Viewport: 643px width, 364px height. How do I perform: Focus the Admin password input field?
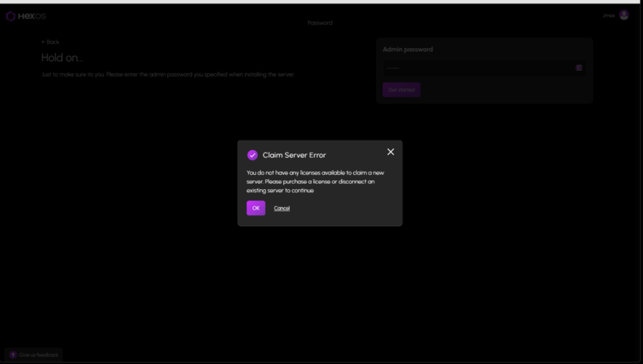pos(476,68)
